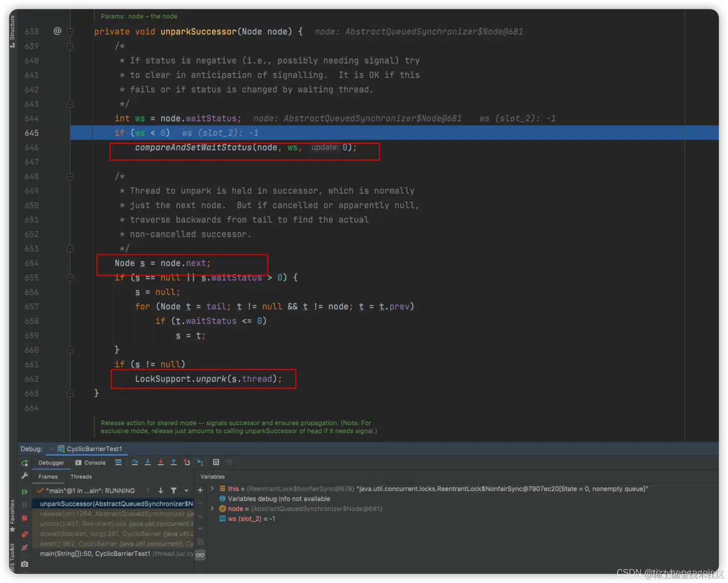Click the red Force Step Into icon
Screen dimensions: 728x583
161,462
